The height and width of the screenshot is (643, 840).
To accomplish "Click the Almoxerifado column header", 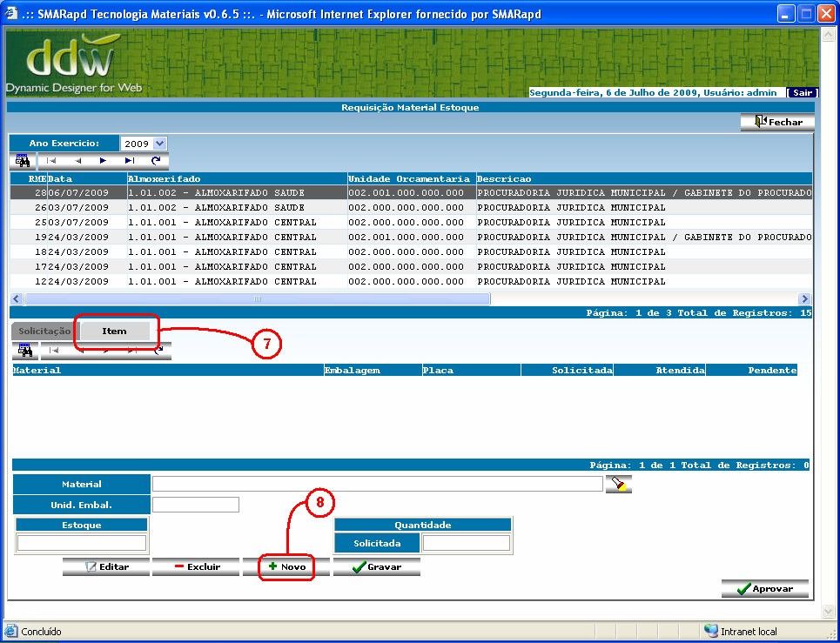I will 238,179.
